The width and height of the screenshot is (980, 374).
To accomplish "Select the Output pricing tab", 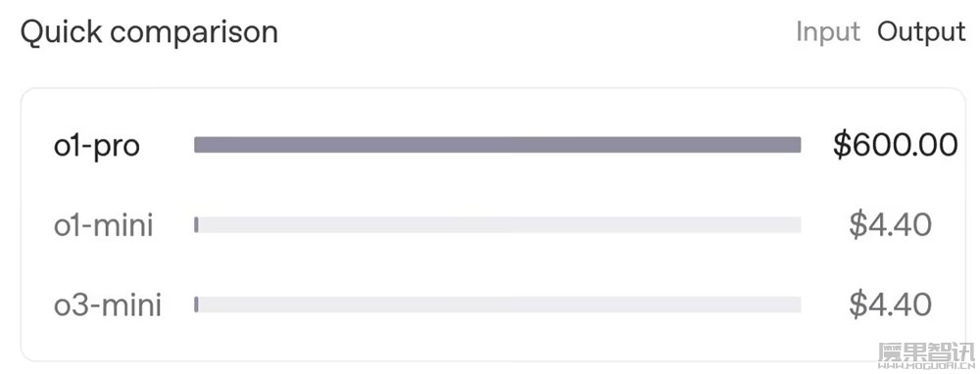I will [x=921, y=32].
